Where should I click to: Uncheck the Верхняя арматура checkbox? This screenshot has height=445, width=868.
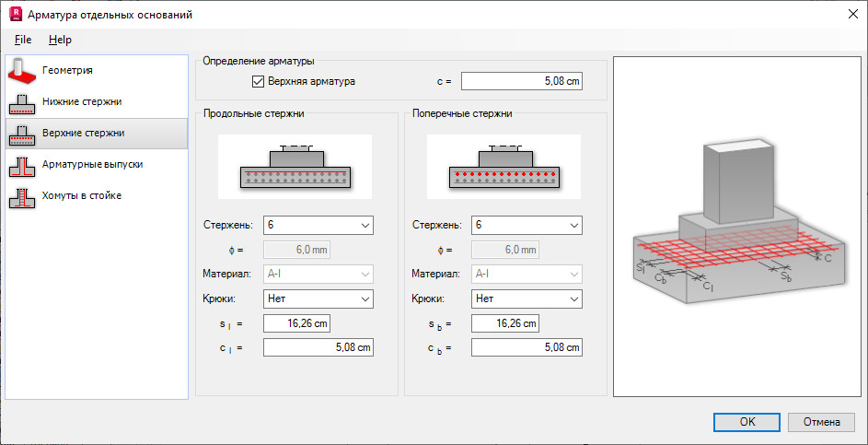pyautogui.click(x=258, y=81)
